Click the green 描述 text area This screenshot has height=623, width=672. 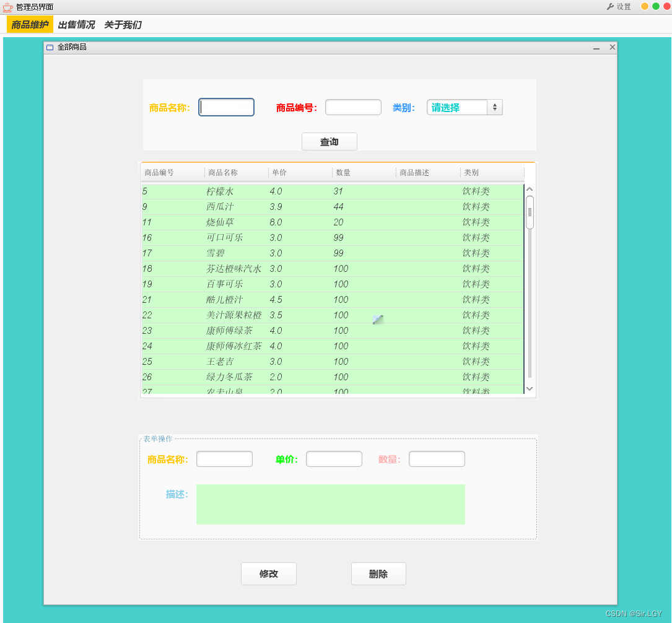coord(331,504)
